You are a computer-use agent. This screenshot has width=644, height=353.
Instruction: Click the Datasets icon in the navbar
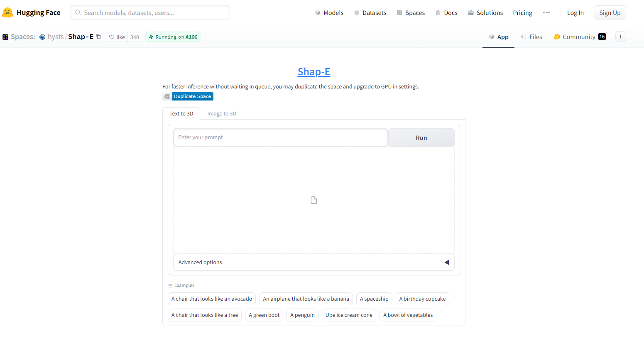click(x=356, y=12)
